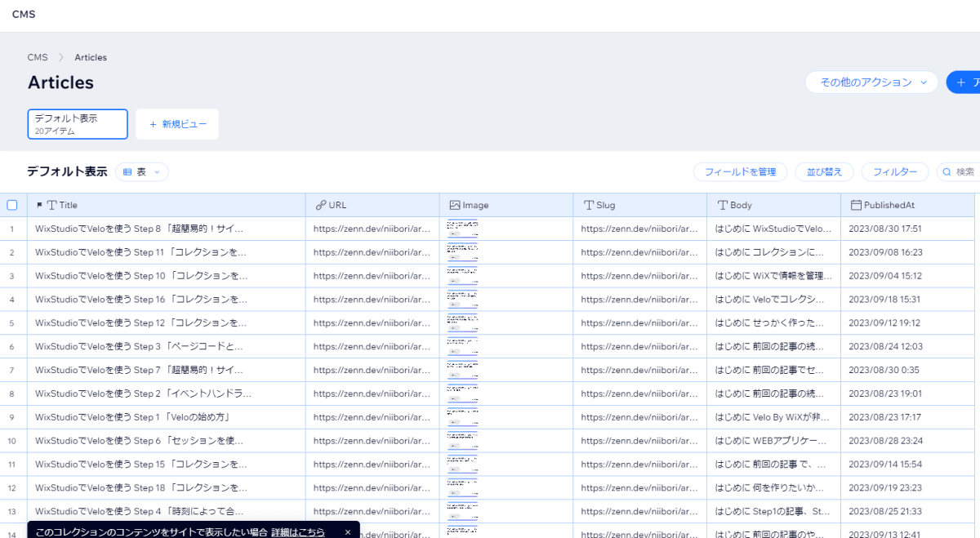
Task: Click date cell 2023/09/04 15:12
Action: point(908,276)
